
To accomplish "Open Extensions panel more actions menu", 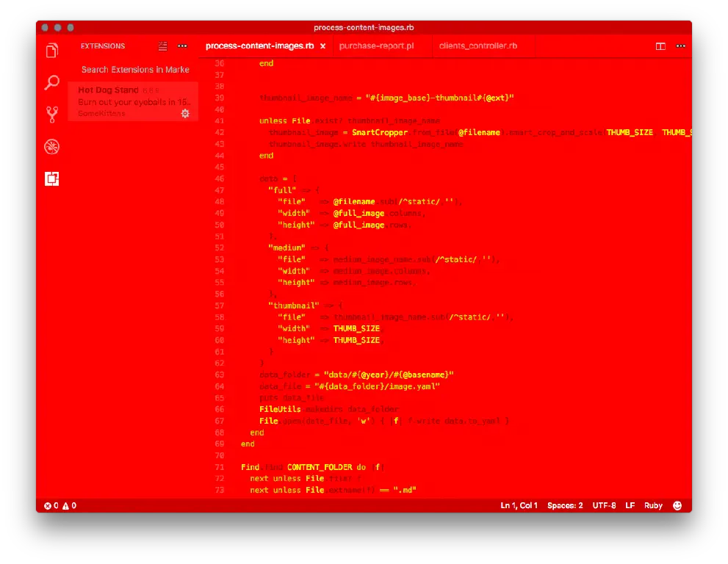I will [182, 46].
